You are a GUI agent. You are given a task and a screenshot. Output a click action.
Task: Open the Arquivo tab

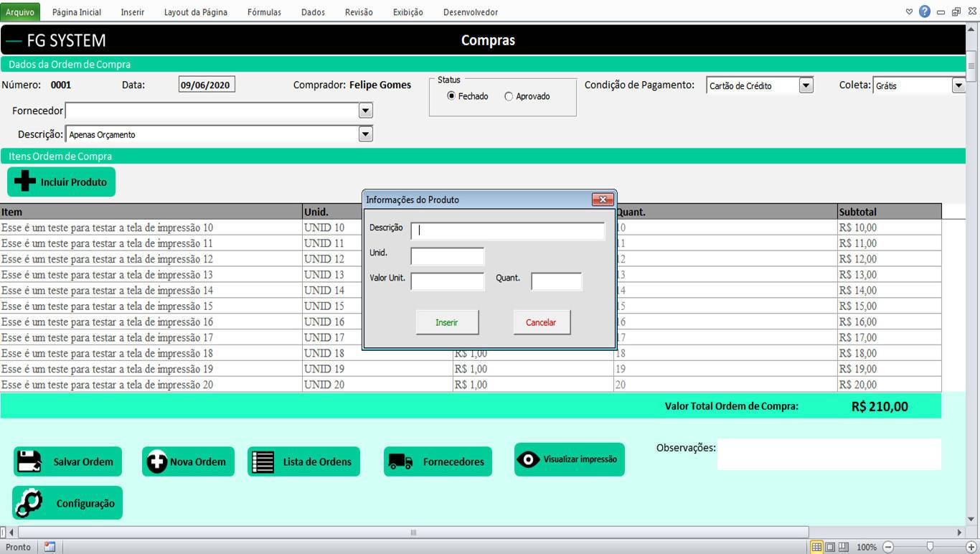(x=20, y=11)
